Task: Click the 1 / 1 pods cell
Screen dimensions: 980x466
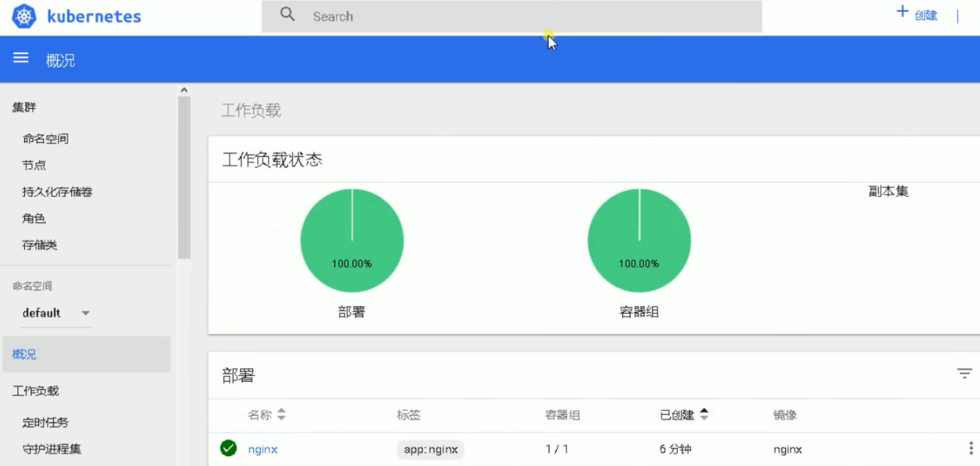Action: [x=557, y=449]
